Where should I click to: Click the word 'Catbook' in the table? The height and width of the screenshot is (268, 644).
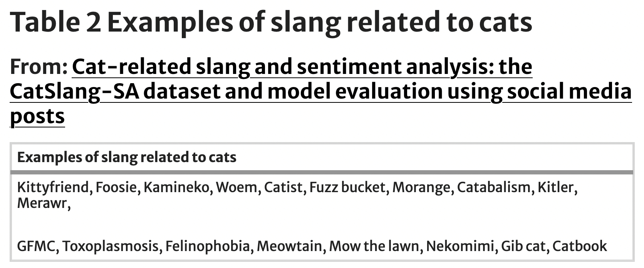click(x=580, y=246)
